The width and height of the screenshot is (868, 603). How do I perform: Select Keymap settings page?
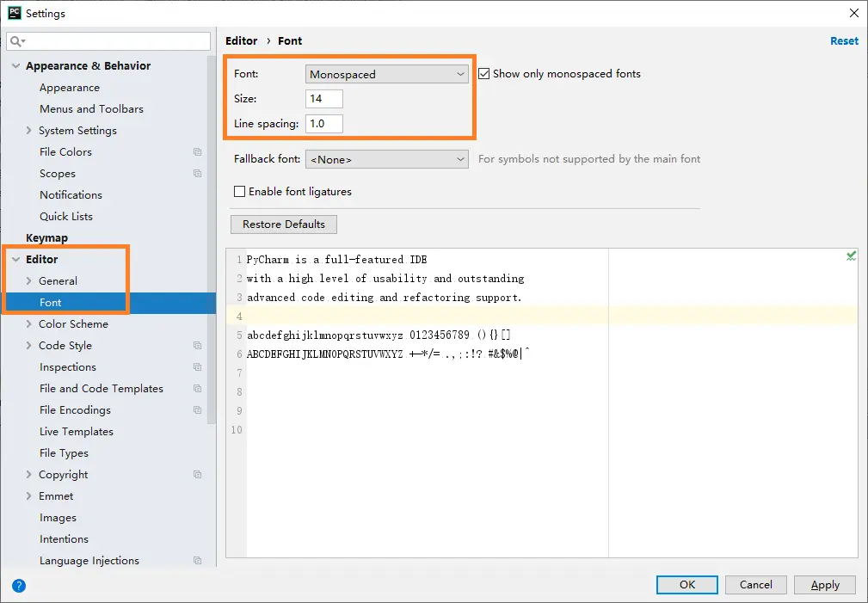(47, 238)
